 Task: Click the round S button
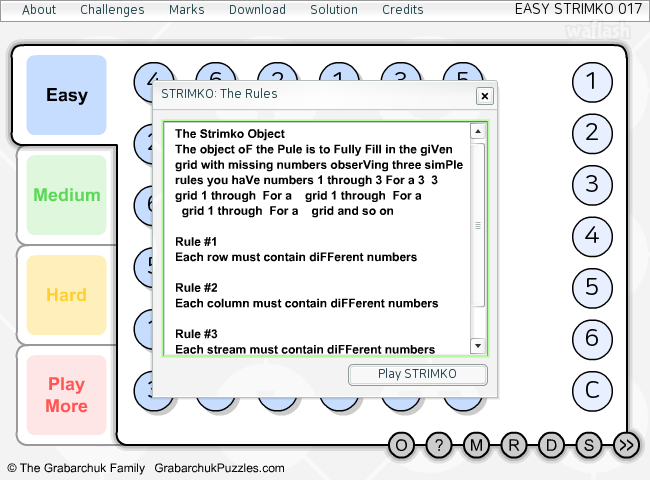point(589,445)
